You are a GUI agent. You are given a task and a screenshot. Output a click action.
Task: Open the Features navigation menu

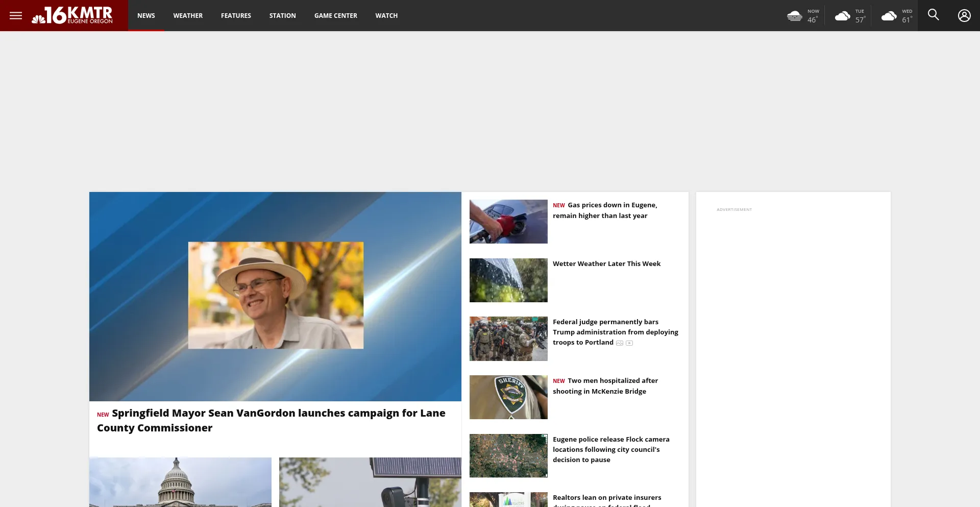point(236,16)
